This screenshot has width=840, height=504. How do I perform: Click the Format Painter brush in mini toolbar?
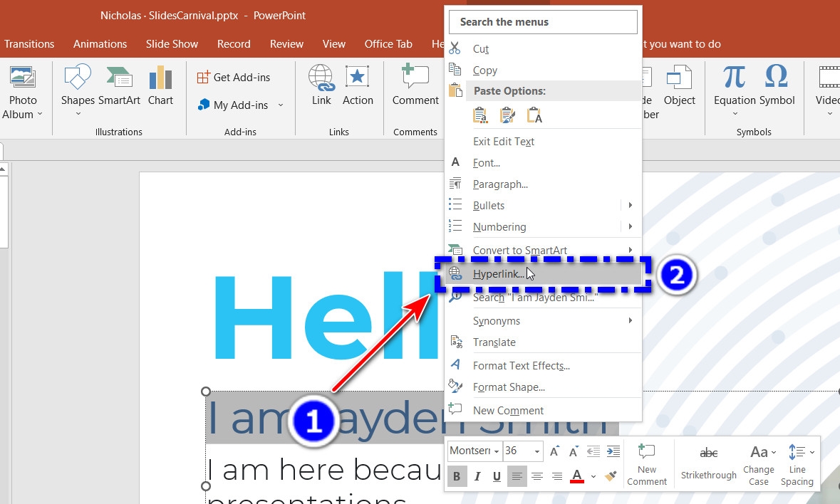click(610, 476)
